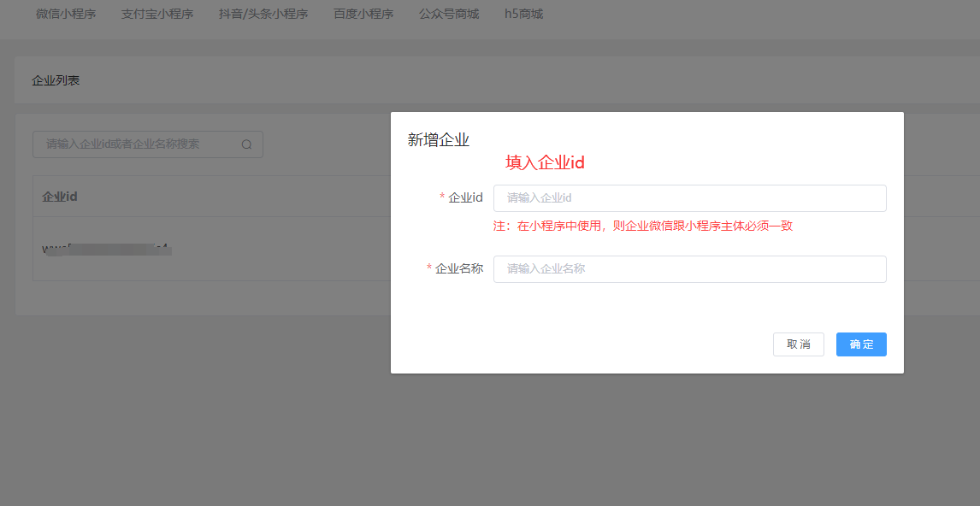Open the 抖音/头条小程序 tab
Viewport: 980px width, 506px height.
pos(263,14)
